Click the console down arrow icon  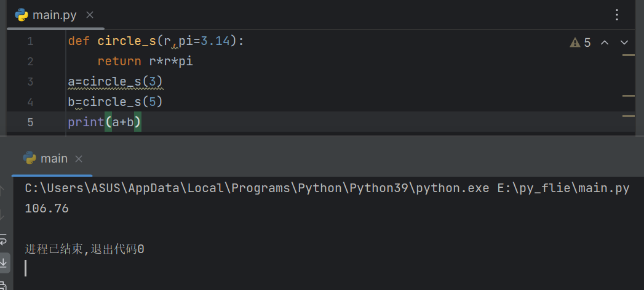[x=2, y=214]
